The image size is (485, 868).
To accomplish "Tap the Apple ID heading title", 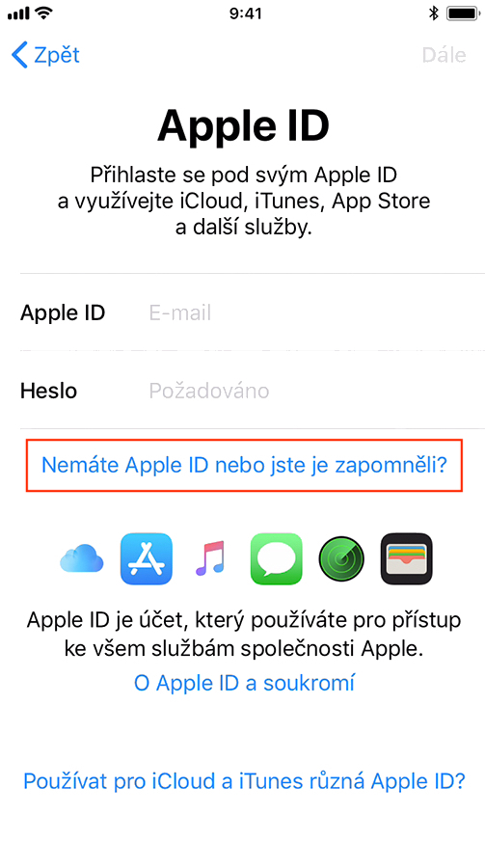I will 244,126.
